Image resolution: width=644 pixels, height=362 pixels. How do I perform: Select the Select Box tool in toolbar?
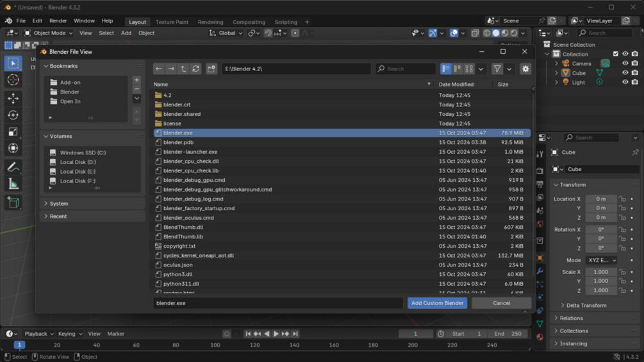13,63
